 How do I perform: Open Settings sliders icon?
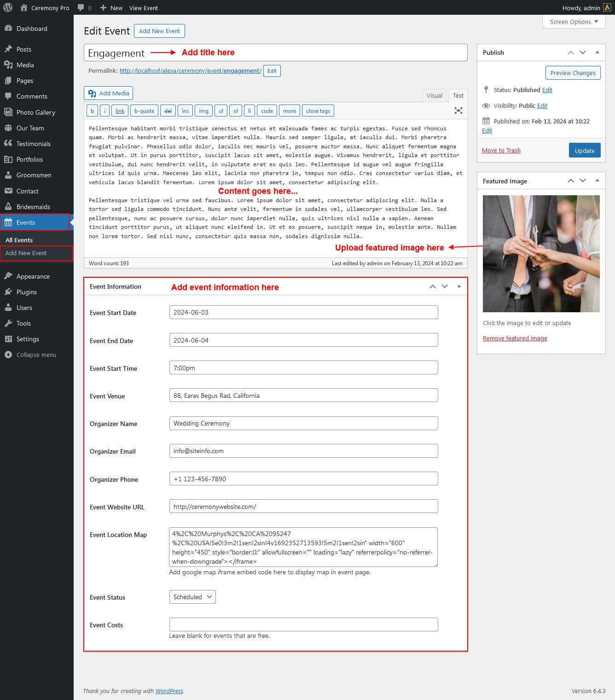8,339
